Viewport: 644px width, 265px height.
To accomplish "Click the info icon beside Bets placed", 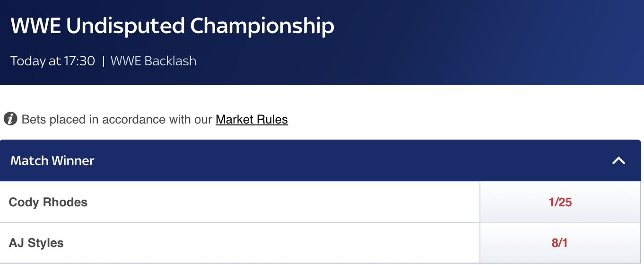I will pos(10,119).
